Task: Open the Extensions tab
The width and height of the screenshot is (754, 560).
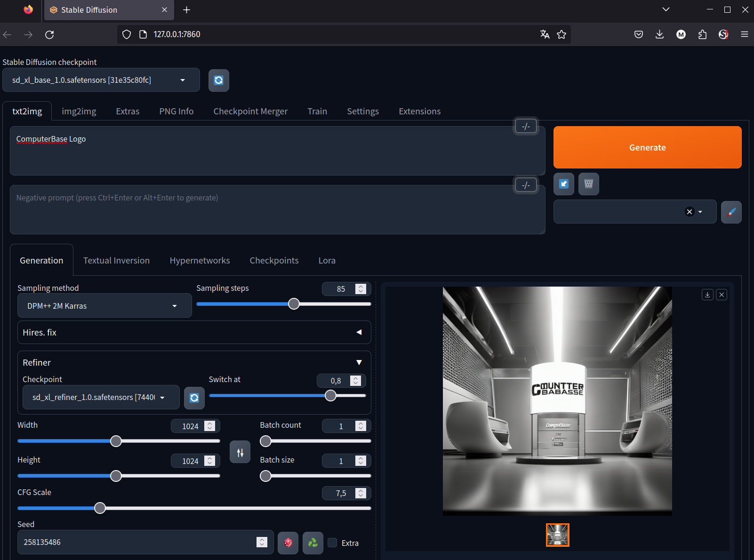Action: coord(420,112)
